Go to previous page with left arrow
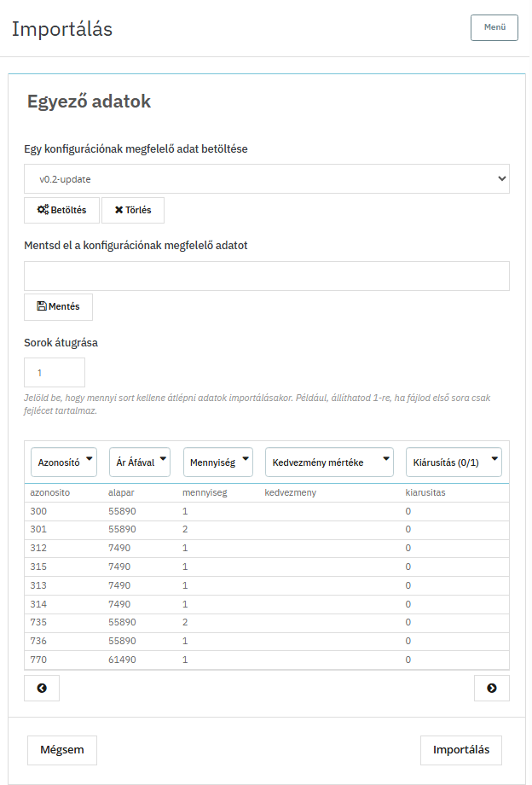 [x=42, y=688]
